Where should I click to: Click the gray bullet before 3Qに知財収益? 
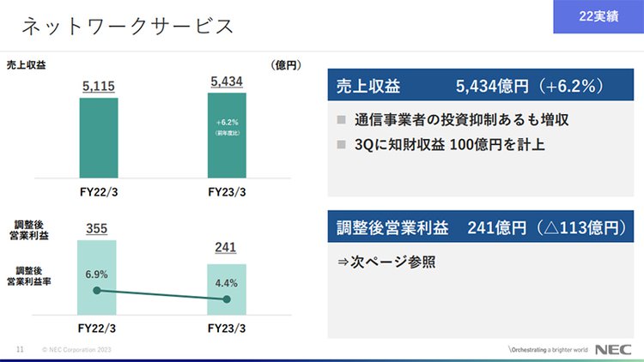pyautogui.click(x=341, y=144)
